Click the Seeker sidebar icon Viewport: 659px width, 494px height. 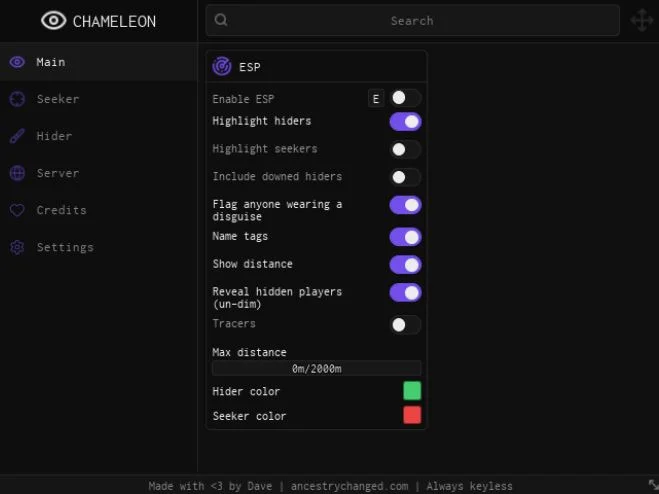coord(17,99)
